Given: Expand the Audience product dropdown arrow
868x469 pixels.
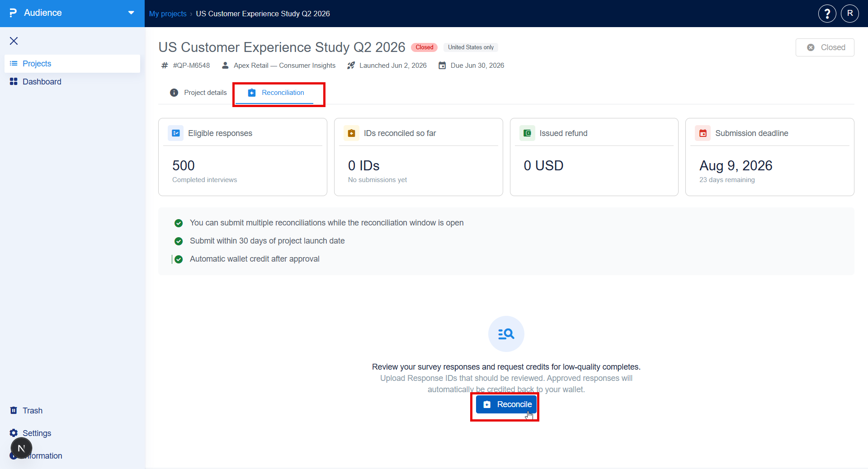Looking at the screenshot, I should pyautogui.click(x=131, y=13).
